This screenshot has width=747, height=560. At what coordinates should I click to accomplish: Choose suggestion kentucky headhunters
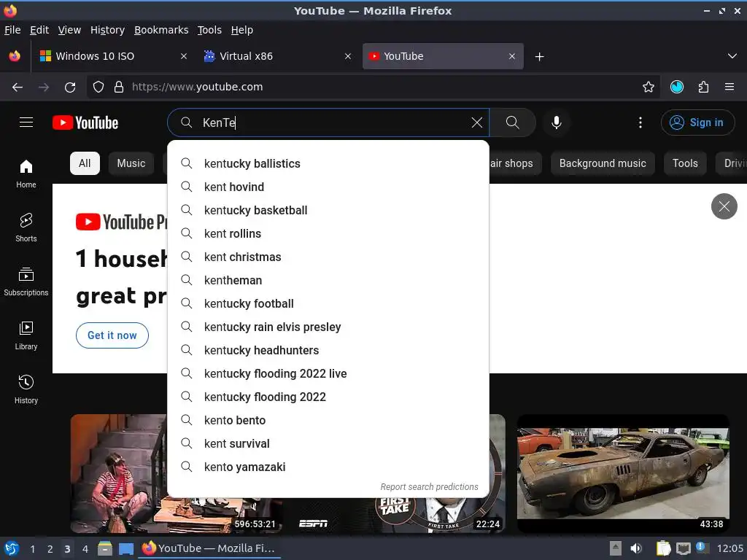coord(328,350)
